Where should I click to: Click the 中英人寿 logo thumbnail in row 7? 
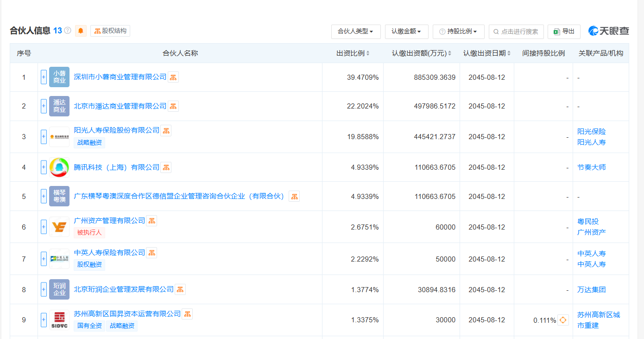click(59, 259)
